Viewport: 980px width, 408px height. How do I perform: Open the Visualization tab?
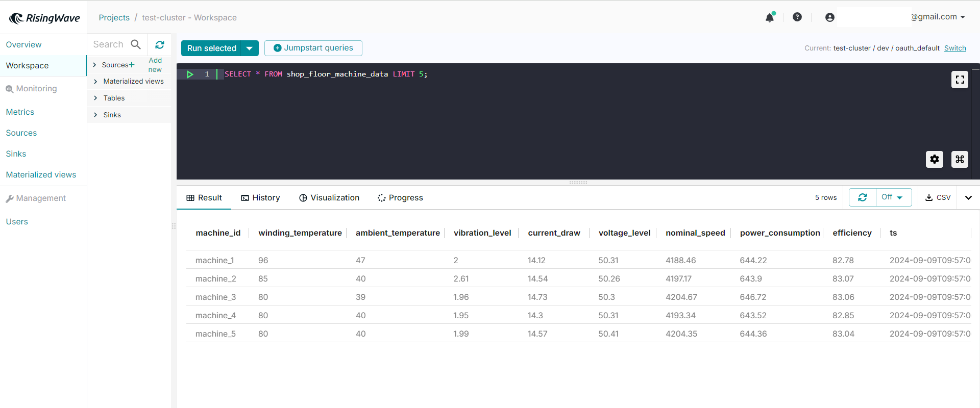329,198
